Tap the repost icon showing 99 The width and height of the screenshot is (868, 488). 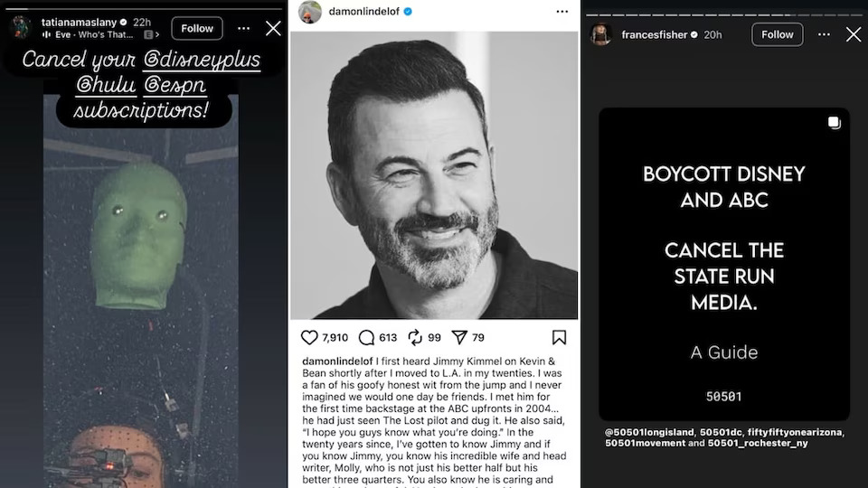coord(415,337)
